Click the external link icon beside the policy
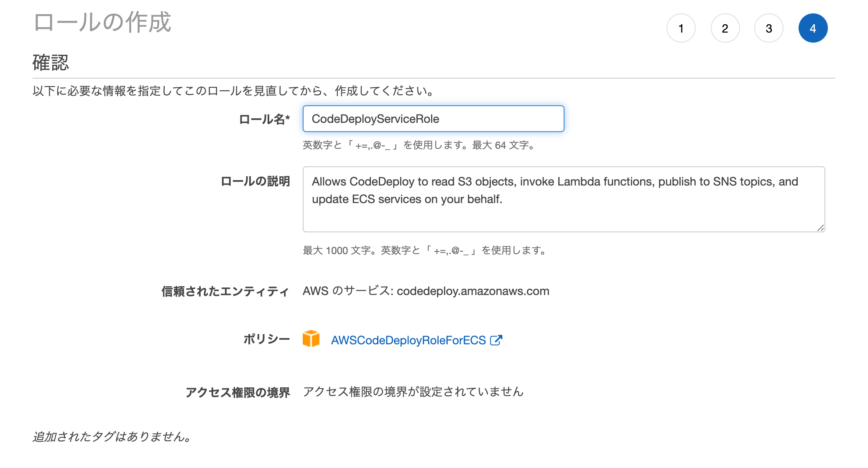This screenshot has width=868, height=468. tap(496, 340)
